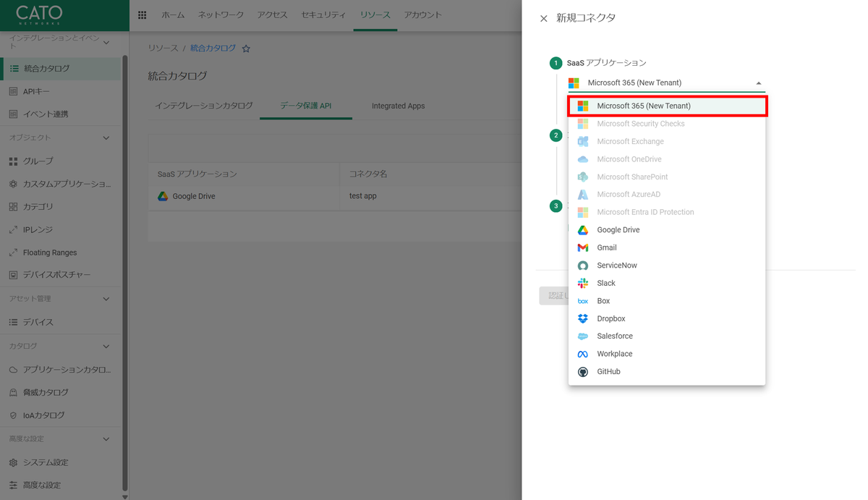The image size is (868, 500).
Task: Open the ネットワーク top menu
Action: click(221, 15)
